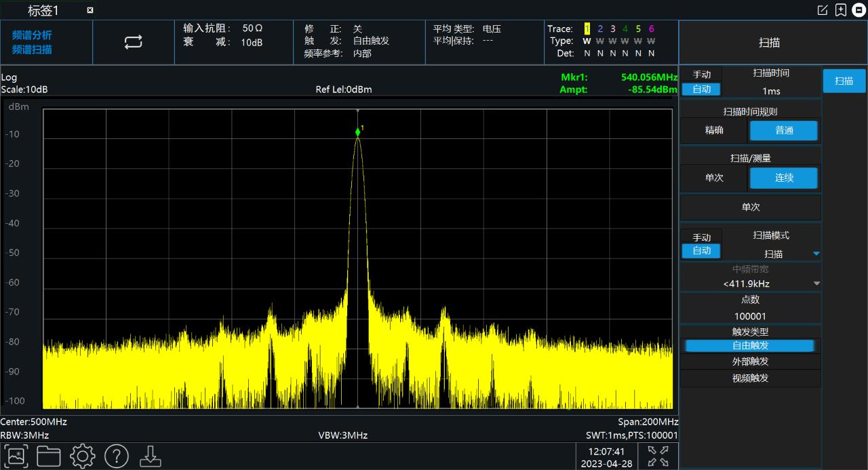Click the download save icon
Image resolution: width=868 pixels, height=470 pixels.
pos(150,456)
